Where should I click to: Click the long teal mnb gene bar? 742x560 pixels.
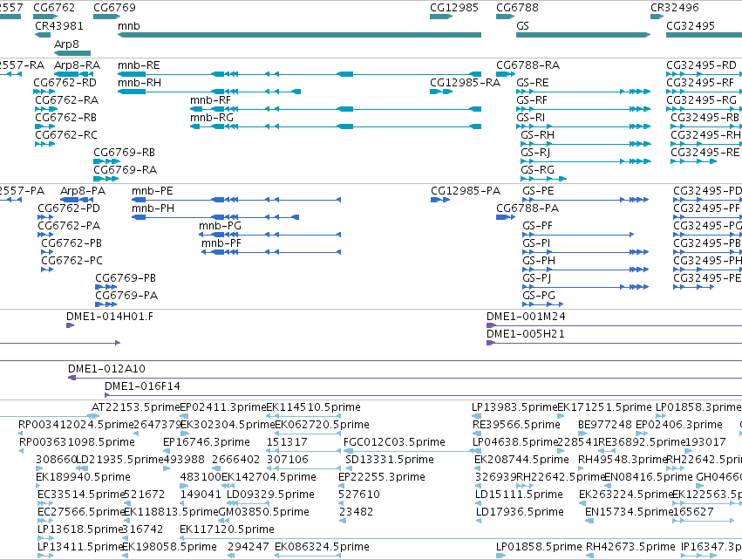[300, 35]
